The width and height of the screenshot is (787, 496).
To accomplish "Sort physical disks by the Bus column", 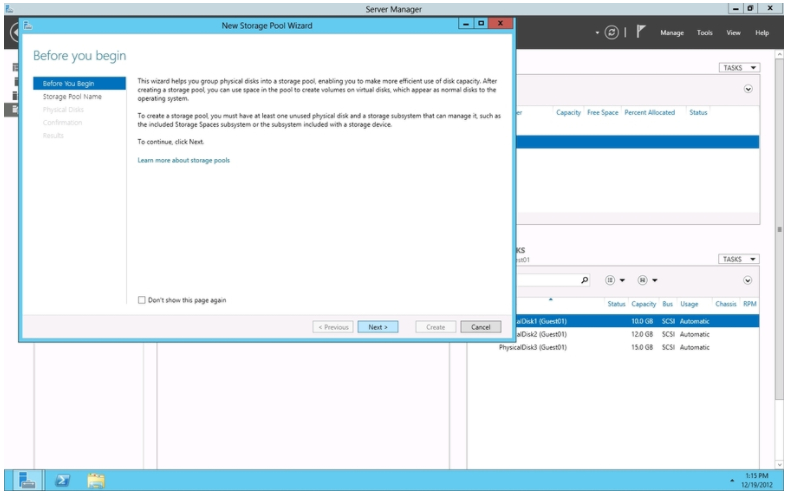I will (668, 304).
